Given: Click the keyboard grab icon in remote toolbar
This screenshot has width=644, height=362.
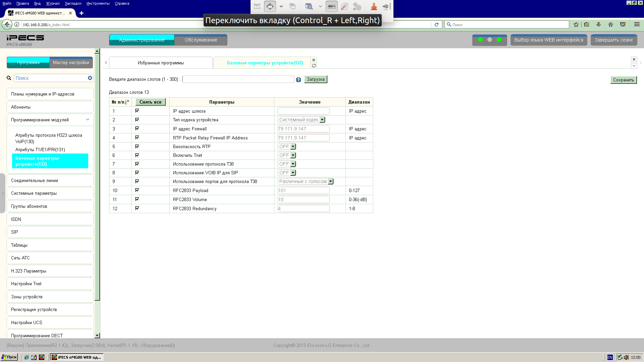Looking at the screenshot, I should 331,6.
